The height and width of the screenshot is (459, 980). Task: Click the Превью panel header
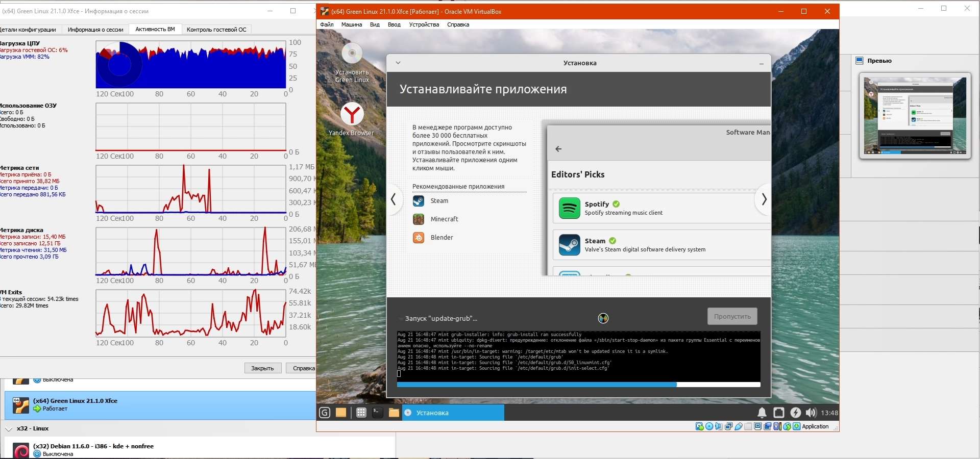(x=879, y=61)
